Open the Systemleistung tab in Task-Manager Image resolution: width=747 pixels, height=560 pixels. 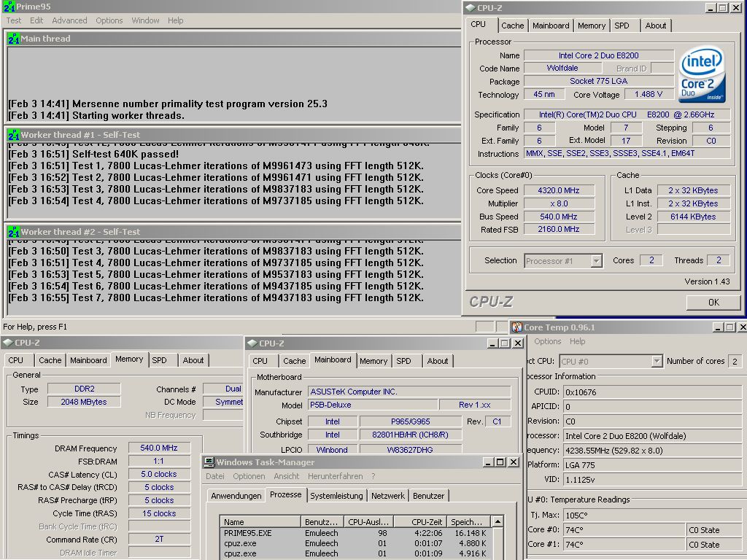[x=336, y=496]
